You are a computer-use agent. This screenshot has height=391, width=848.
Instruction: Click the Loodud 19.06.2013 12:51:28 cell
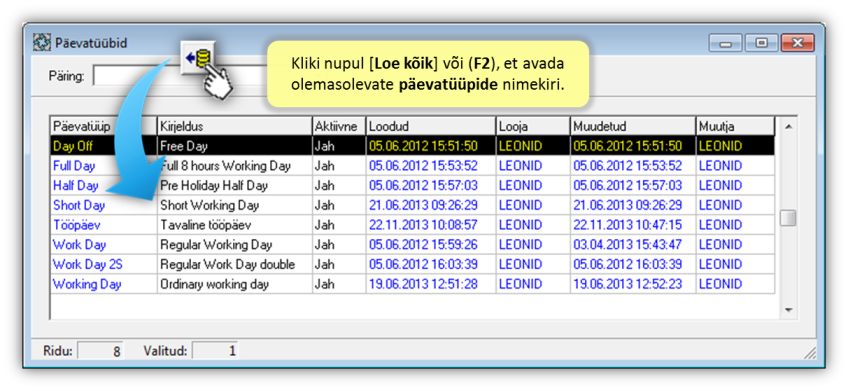click(431, 284)
